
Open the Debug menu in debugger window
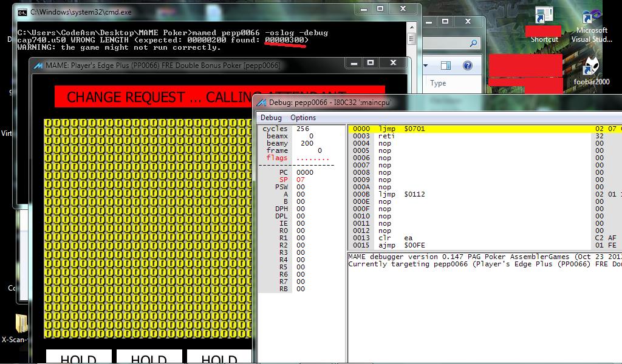(271, 118)
